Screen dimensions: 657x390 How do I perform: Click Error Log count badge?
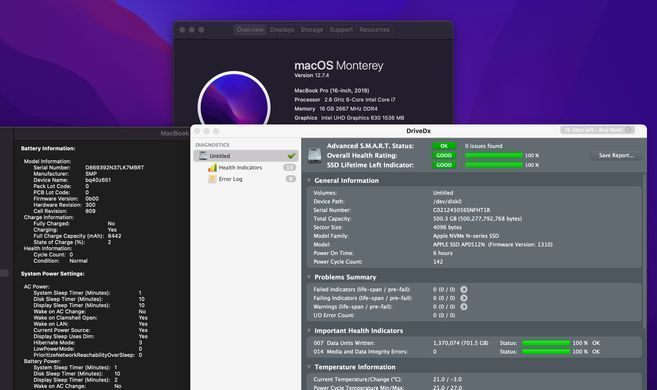point(291,179)
